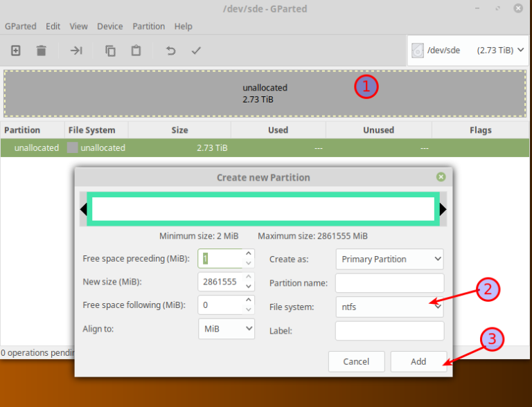This screenshot has height=407, width=532.
Task: Open the Align to MiB dropdown
Action: click(227, 329)
